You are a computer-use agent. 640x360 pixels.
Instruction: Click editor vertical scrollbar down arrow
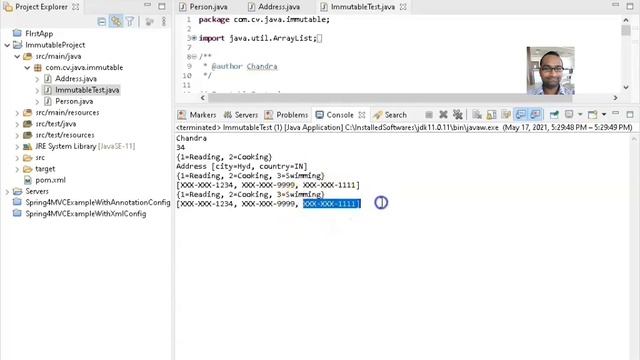pos(626,87)
